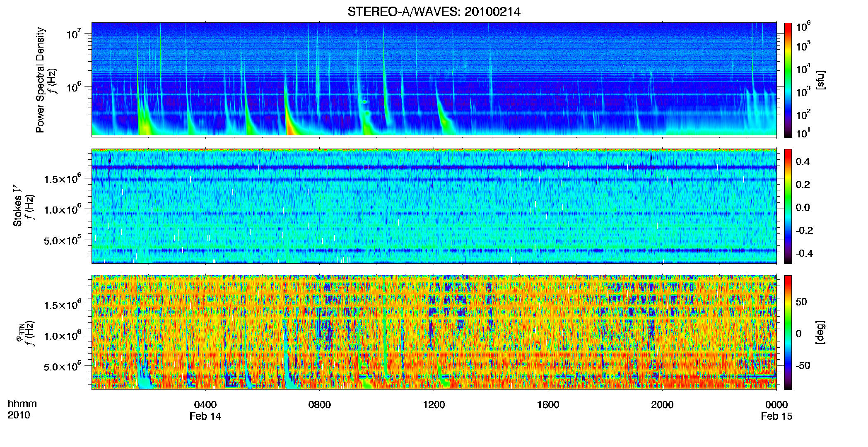This screenshot has width=868, height=447.
Task: Click the 2000 time axis label
Action: 662,404
